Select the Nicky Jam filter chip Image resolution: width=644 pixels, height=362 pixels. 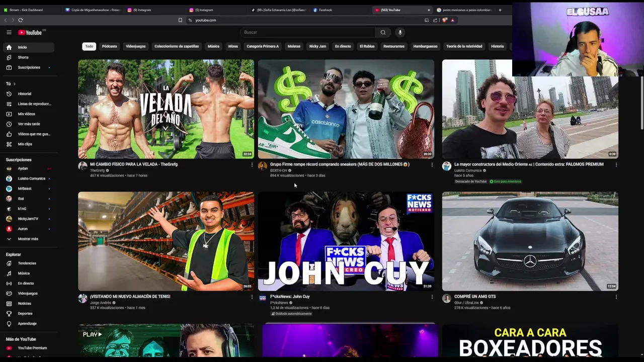(317, 46)
